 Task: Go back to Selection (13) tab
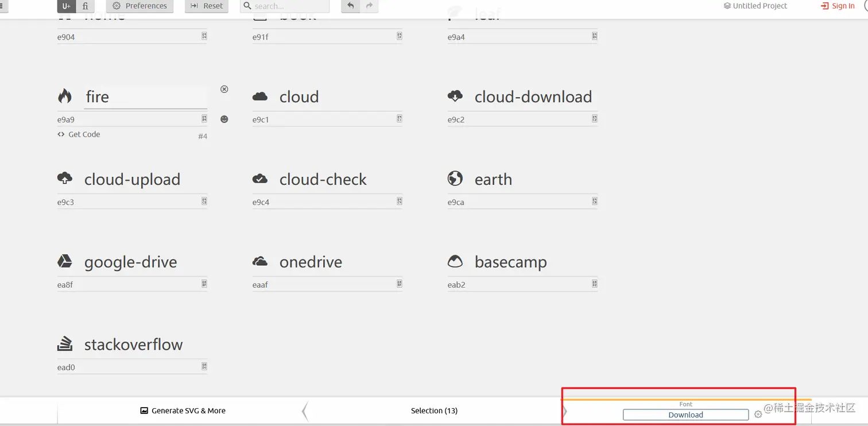point(434,410)
